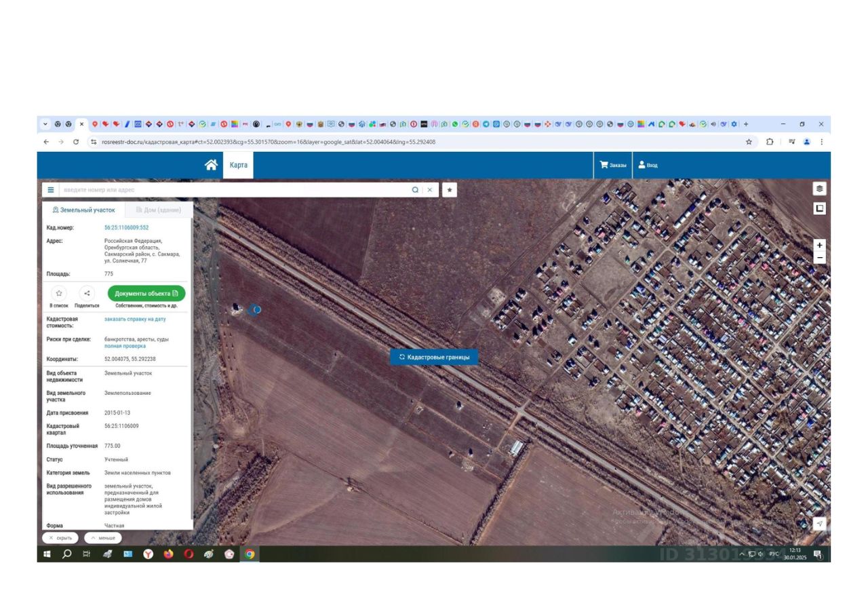Open the Windows Start menu
The image size is (868, 614).
tap(47, 554)
